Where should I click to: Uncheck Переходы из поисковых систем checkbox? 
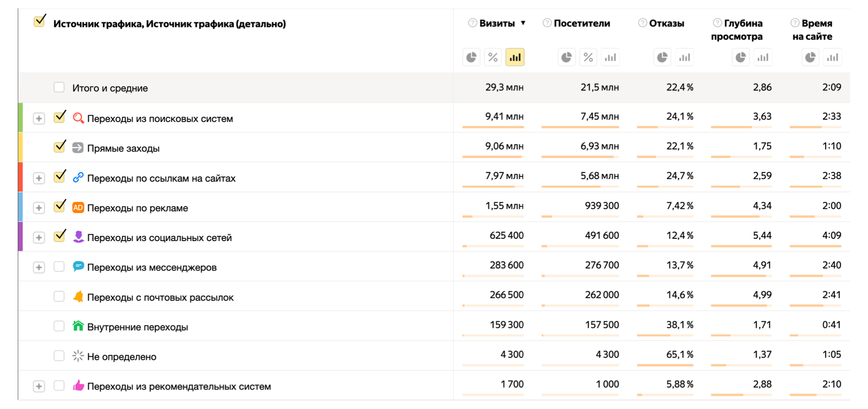click(x=59, y=117)
